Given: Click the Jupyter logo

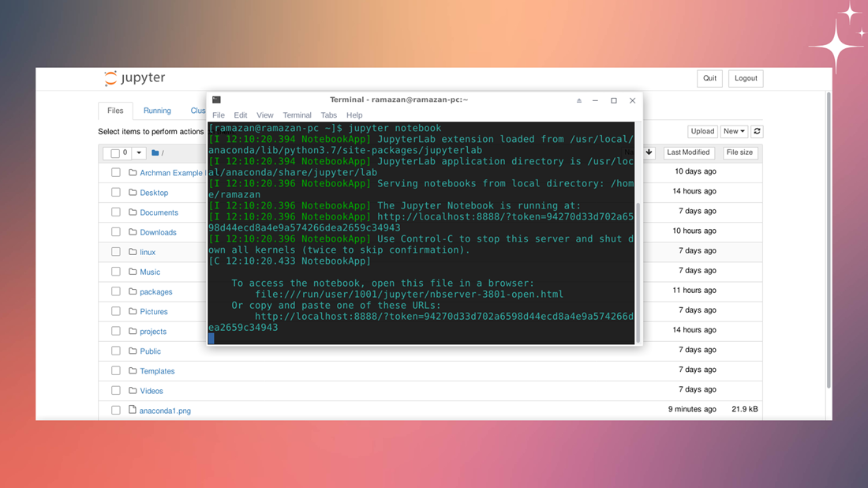Looking at the screenshot, I should click(x=134, y=78).
